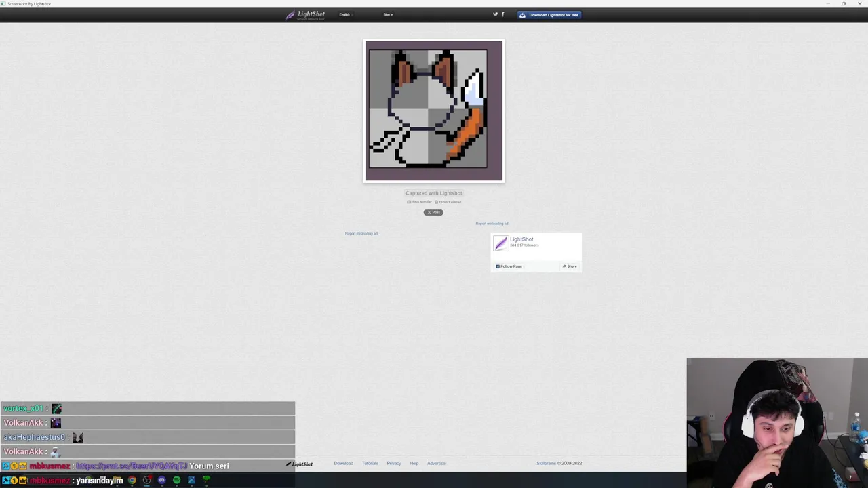Click LightShot feather avatar in Facebook widget
The width and height of the screenshot is (868, 488).
coord(500,243)
